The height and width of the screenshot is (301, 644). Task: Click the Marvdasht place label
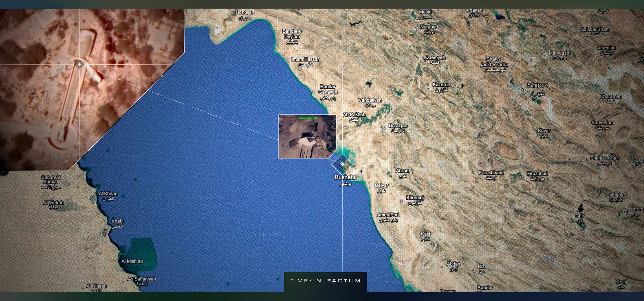click(559, 53)
